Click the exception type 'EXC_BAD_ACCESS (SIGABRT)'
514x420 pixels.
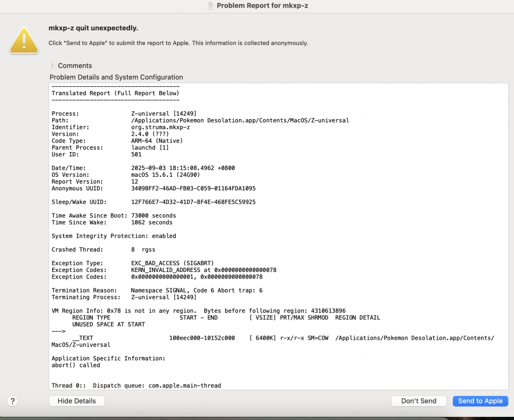point(172,263)
